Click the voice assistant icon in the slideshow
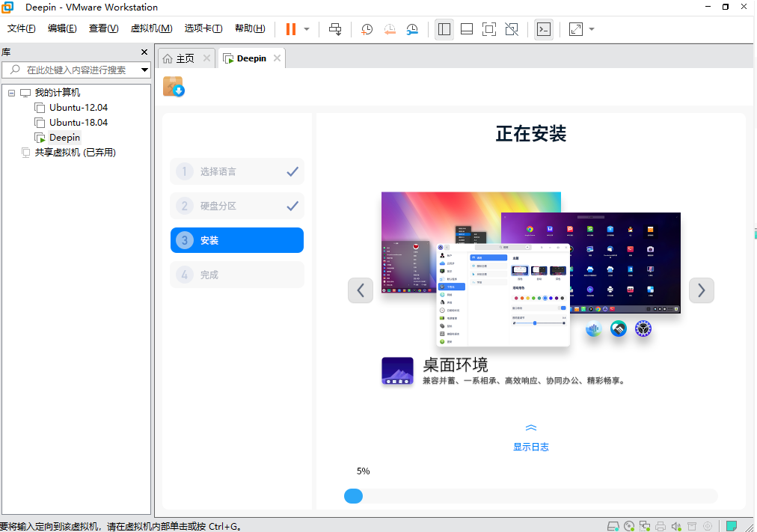This screenshot has width=757, height=532. [593, 328]
